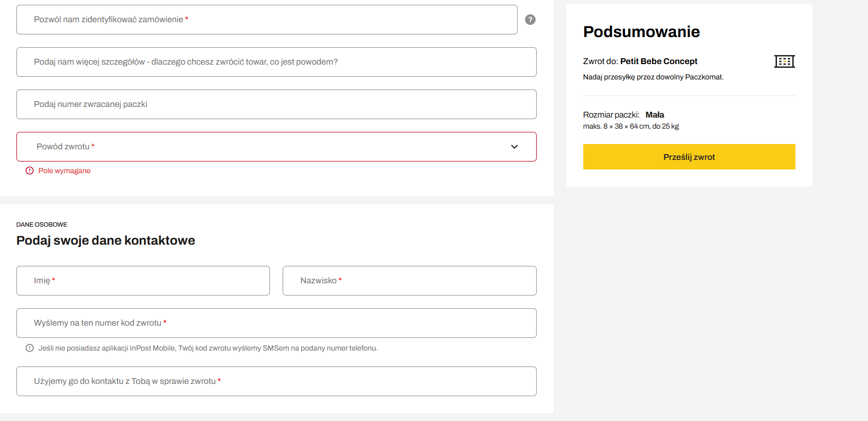This screenshot has width=868, height=421.
Task: Expand the Powód zwrotu chevron arrow
Action: pyautogui.click(x=514, y=147)
